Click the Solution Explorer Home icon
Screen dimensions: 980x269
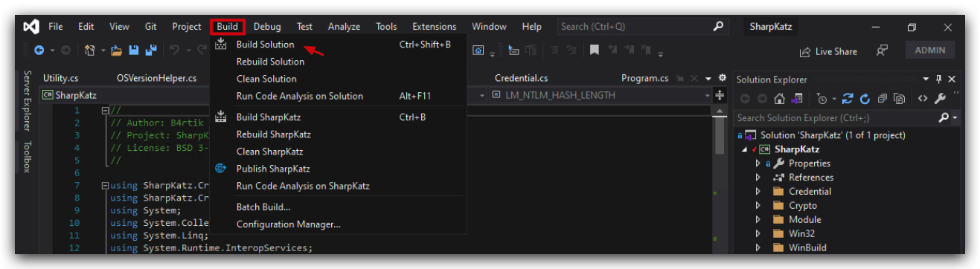click(780, 98)
